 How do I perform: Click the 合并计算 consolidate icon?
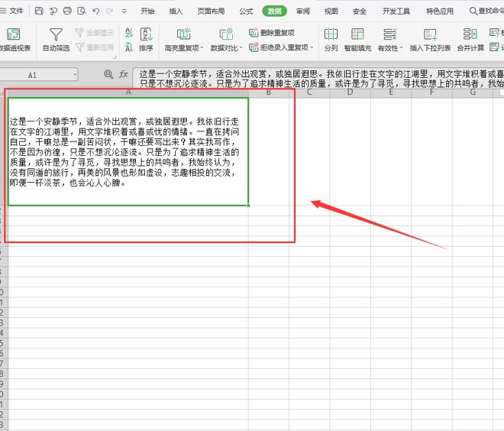(470, 34)
